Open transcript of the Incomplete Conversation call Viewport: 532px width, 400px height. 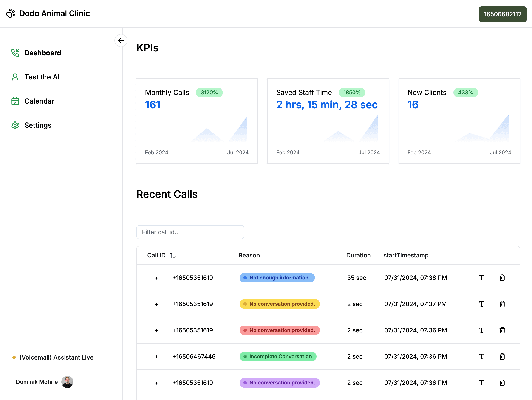point(481,357)
